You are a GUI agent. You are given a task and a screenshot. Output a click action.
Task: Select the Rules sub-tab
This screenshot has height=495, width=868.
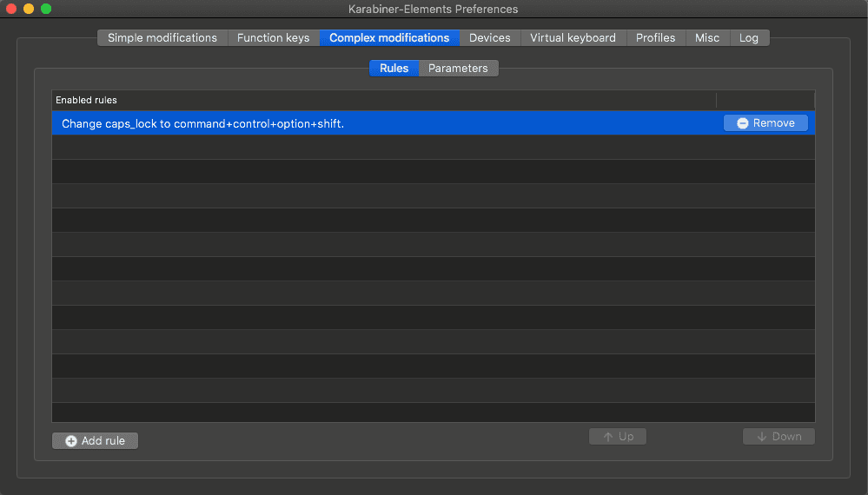coord(394,68)
